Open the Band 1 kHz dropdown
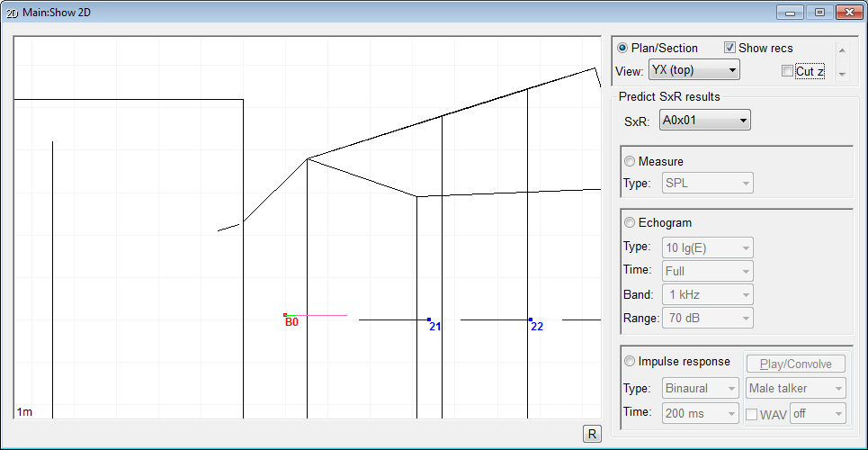Viewport: 868px width, 450px height. pos(708,294)
